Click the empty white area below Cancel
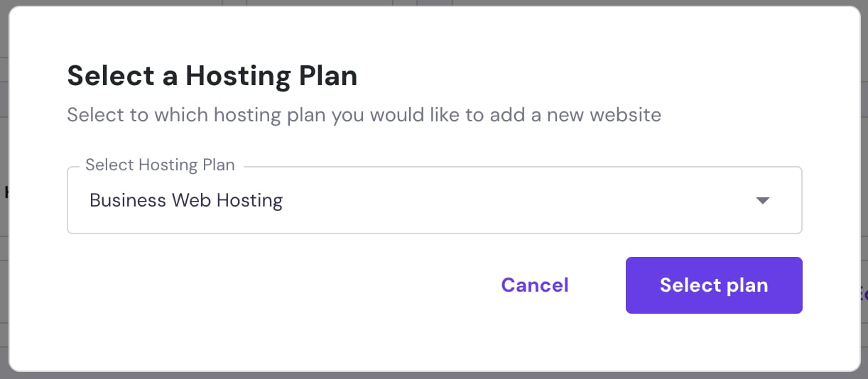This screenshot has height=379, width=868. coord(535,341)
